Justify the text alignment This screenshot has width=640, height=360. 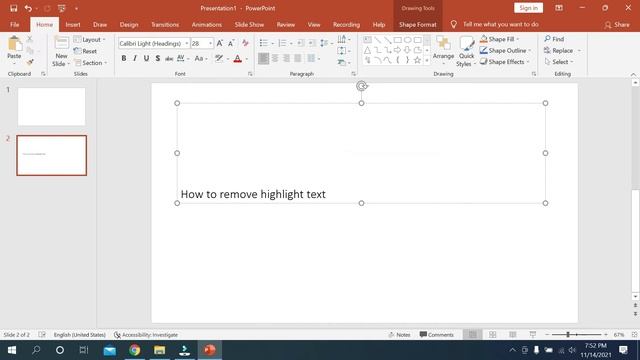click(298, 58)
